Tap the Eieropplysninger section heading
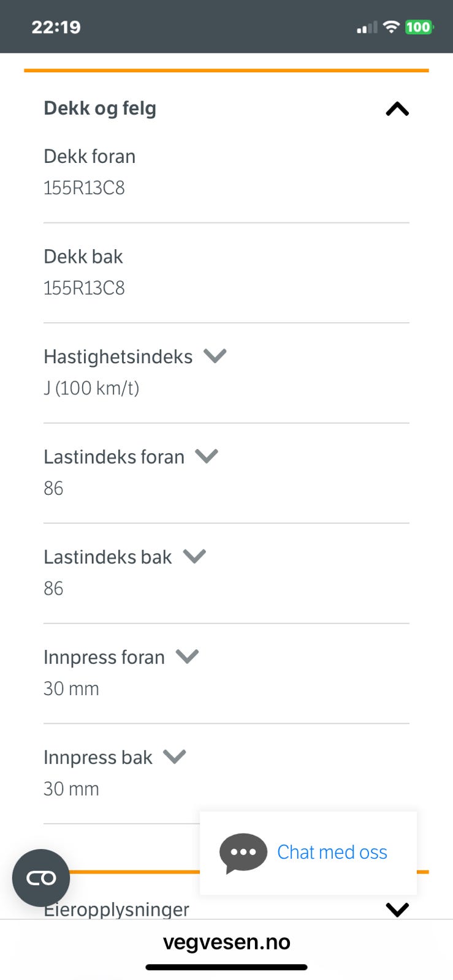 [x=116, y=910]
